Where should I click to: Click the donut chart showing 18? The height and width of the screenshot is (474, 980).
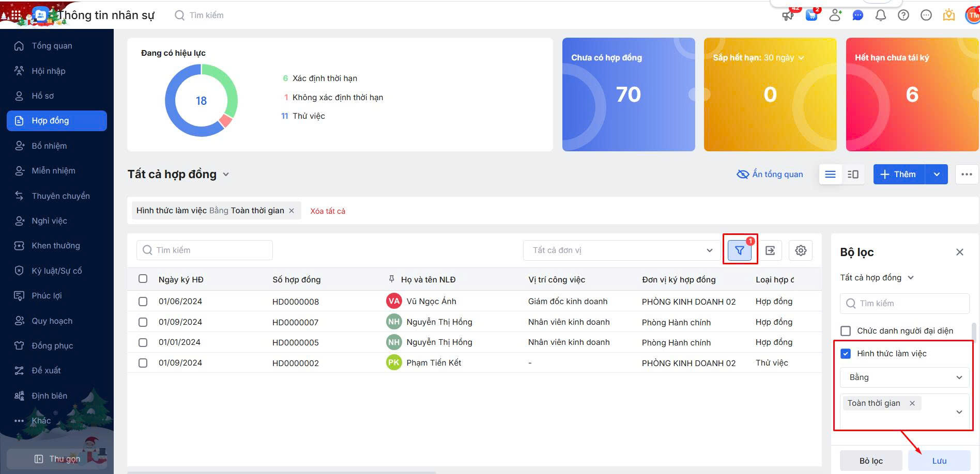point(201,101)
